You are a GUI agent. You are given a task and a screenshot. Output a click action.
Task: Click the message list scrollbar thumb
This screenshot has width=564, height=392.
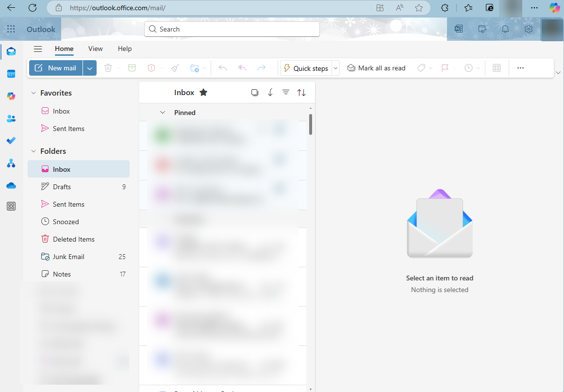pos(311,124)
